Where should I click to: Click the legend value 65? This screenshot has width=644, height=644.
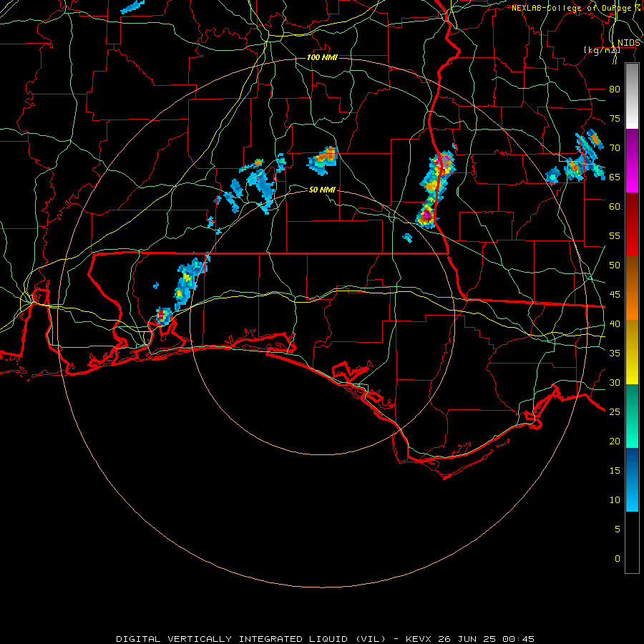click(615, 177)
